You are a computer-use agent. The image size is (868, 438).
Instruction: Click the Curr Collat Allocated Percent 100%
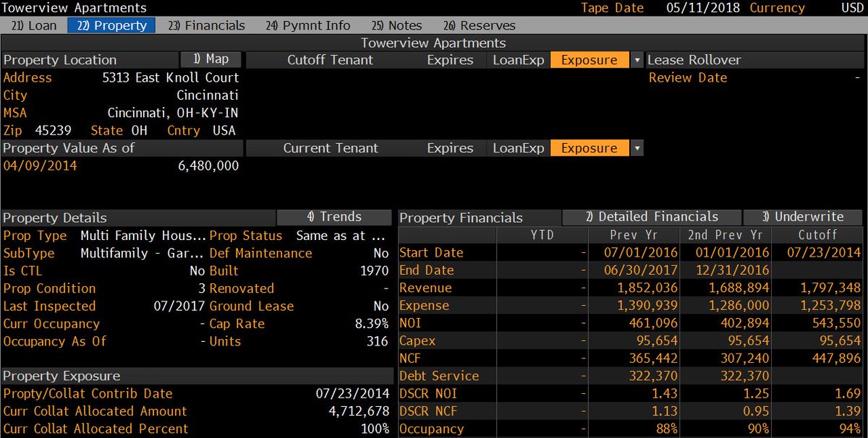[375, 429]
